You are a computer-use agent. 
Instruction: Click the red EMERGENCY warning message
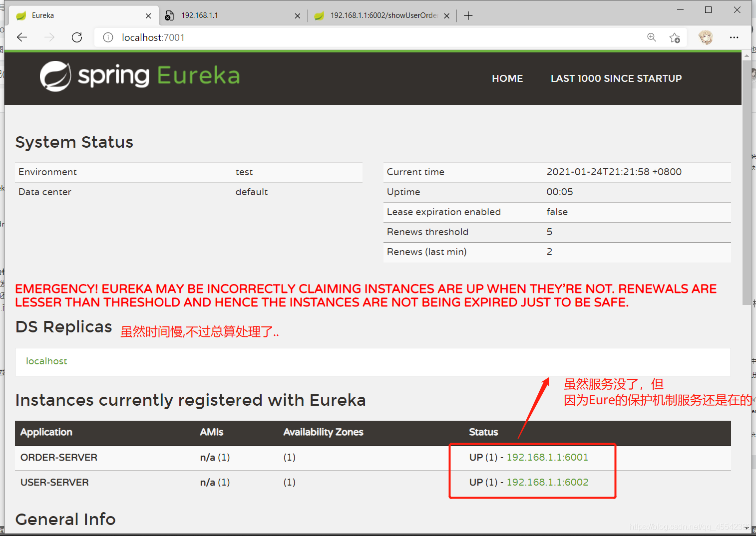click(x=366, y=295)
